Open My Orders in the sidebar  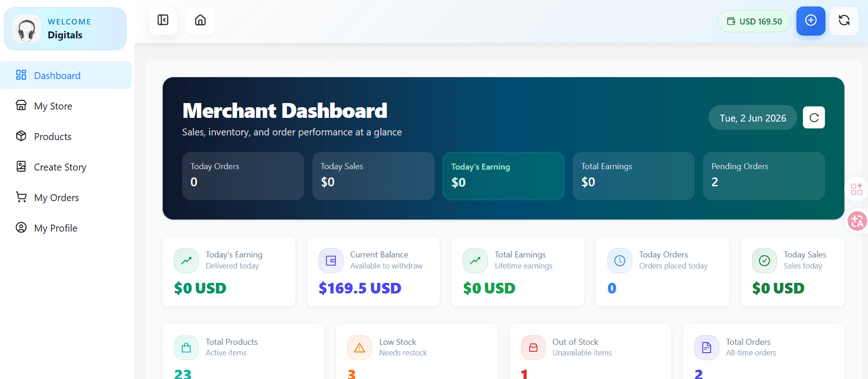point(66,197)
